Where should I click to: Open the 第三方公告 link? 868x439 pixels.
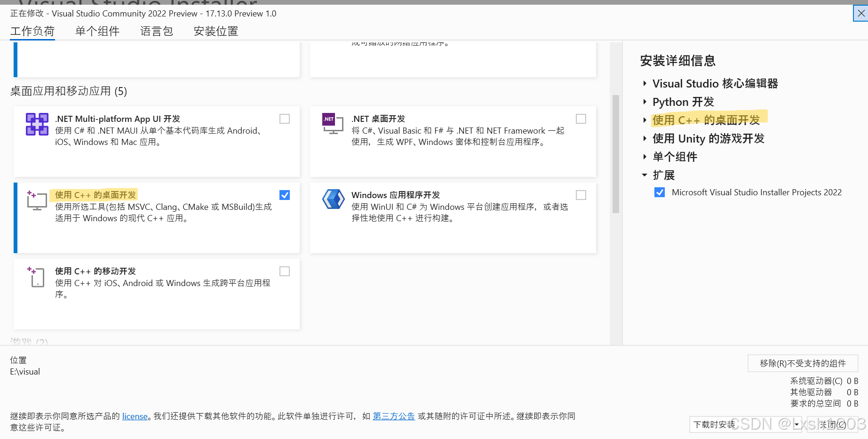[x=394, y=416]
